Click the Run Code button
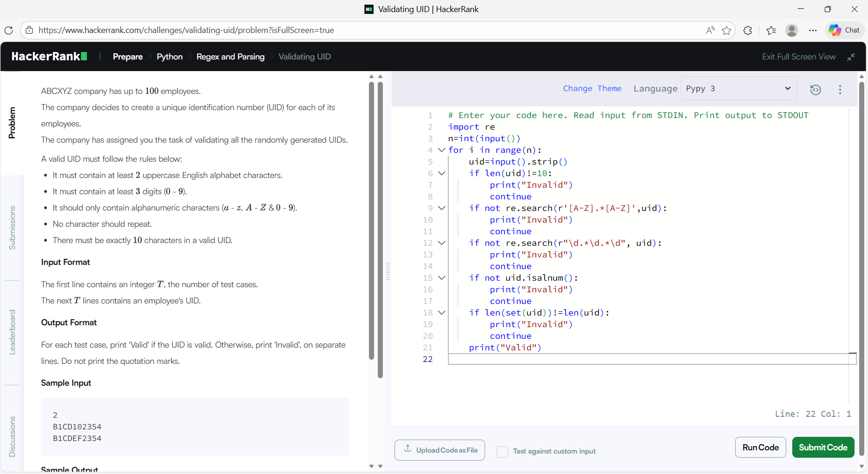 point(760,447)
